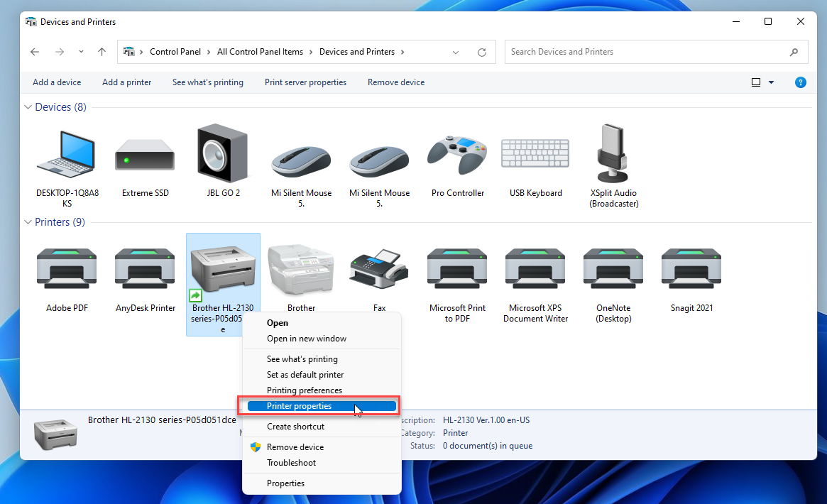This screenshot has height=504, width=827.
Task: Select the DESKTOP-1Q8A8KS laptop device icon
Action: pos(67,155)
